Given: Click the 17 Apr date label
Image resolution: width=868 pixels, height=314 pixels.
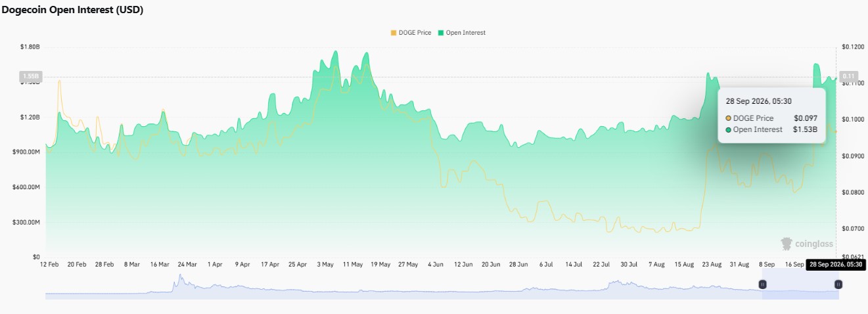Looking at the screenshot, I should tap(269, 264).
